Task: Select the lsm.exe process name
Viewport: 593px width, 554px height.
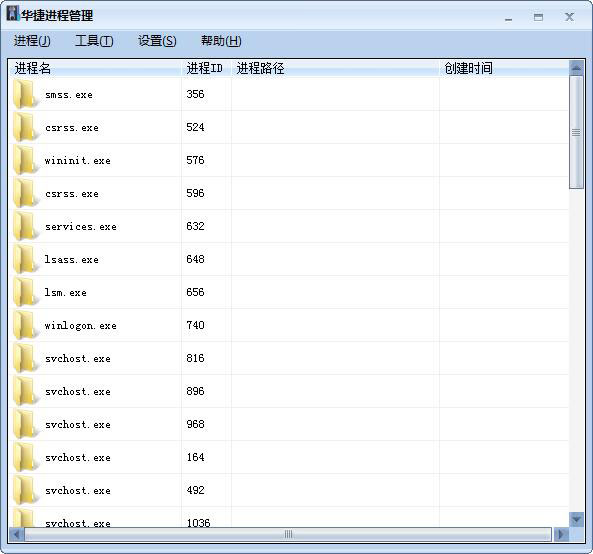Action: (65, 292)
